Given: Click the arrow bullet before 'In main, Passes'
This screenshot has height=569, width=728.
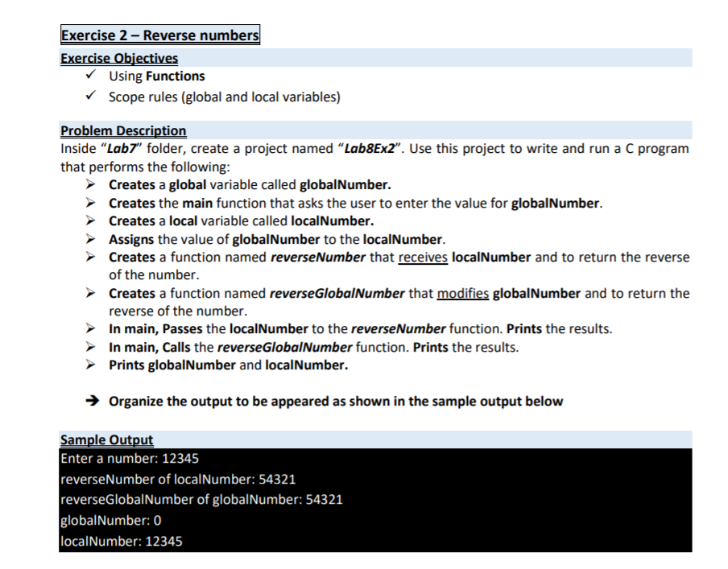Looking at the screenshot, I should coord(90,328).
